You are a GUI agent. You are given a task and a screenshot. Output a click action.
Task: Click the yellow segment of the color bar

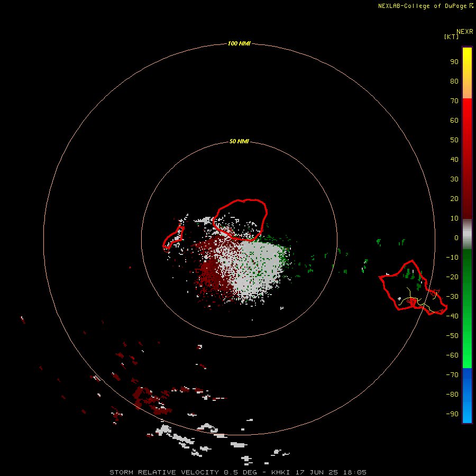pyautogui.click(x=467, y=73)
